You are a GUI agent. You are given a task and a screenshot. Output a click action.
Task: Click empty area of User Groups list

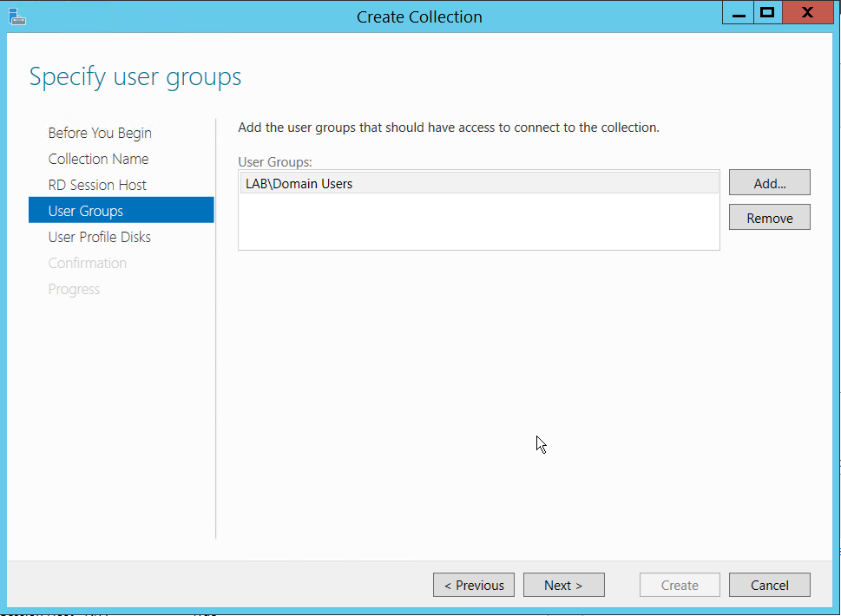pyautogui.click(x=477, y=224)
